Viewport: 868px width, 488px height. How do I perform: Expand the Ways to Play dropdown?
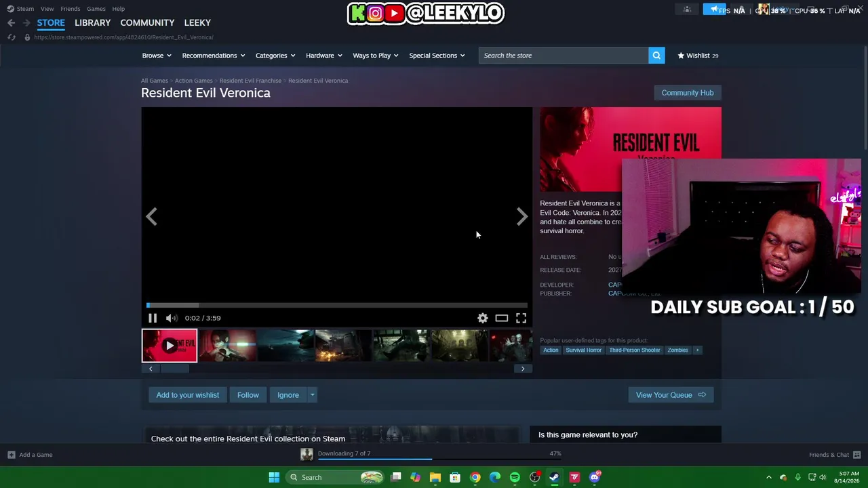click(x=376, y=56)
